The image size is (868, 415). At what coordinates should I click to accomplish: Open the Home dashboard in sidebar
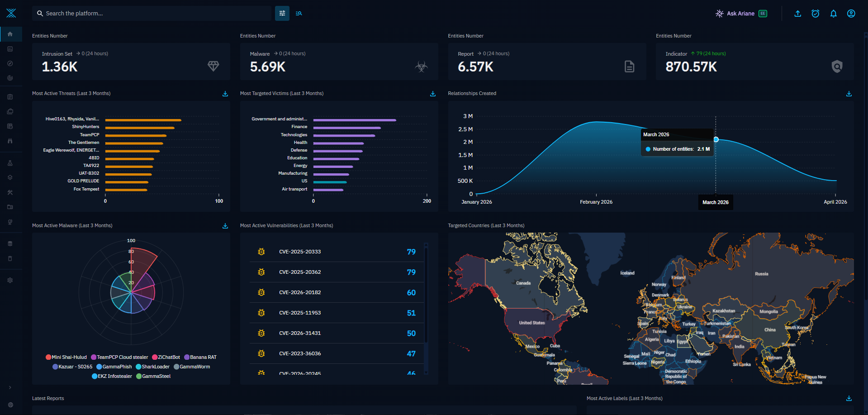[10, 34]
